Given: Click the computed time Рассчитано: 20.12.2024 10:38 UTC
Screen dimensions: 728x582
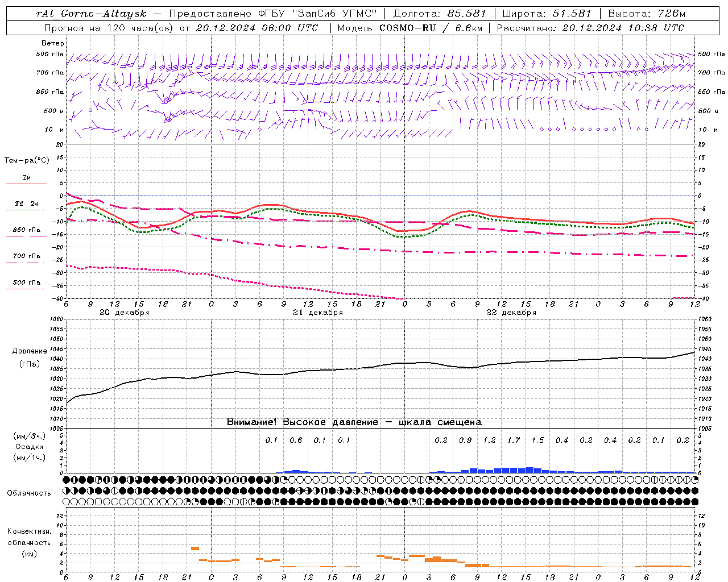Looking at the screenshot, I should pos(590,28).
